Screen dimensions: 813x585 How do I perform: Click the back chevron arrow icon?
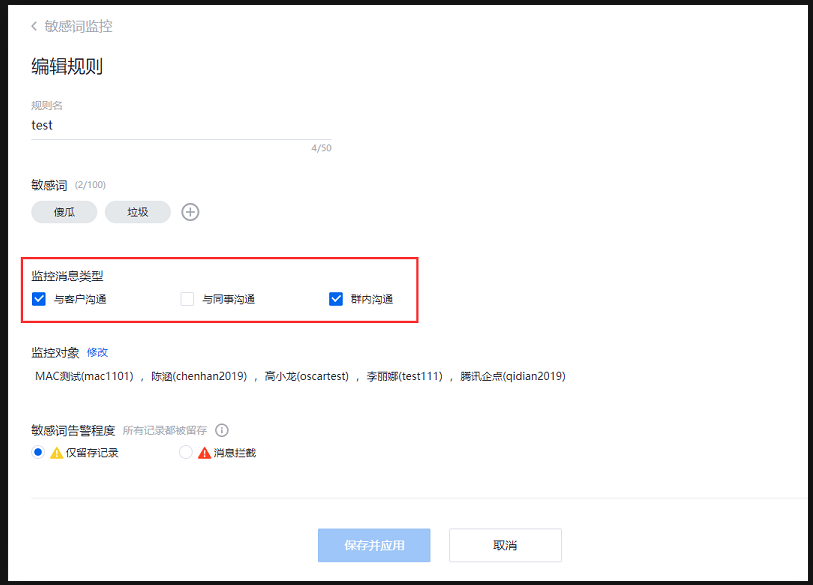(x=34, y=26)
